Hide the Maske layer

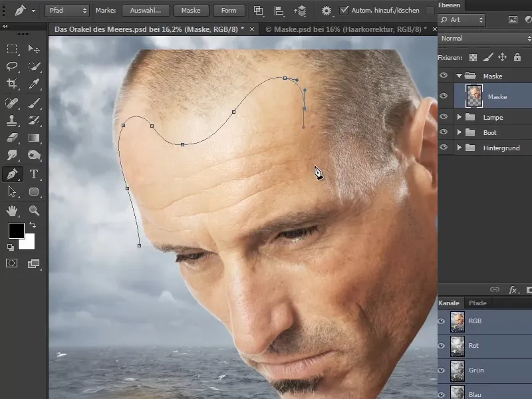click(444, 96)
